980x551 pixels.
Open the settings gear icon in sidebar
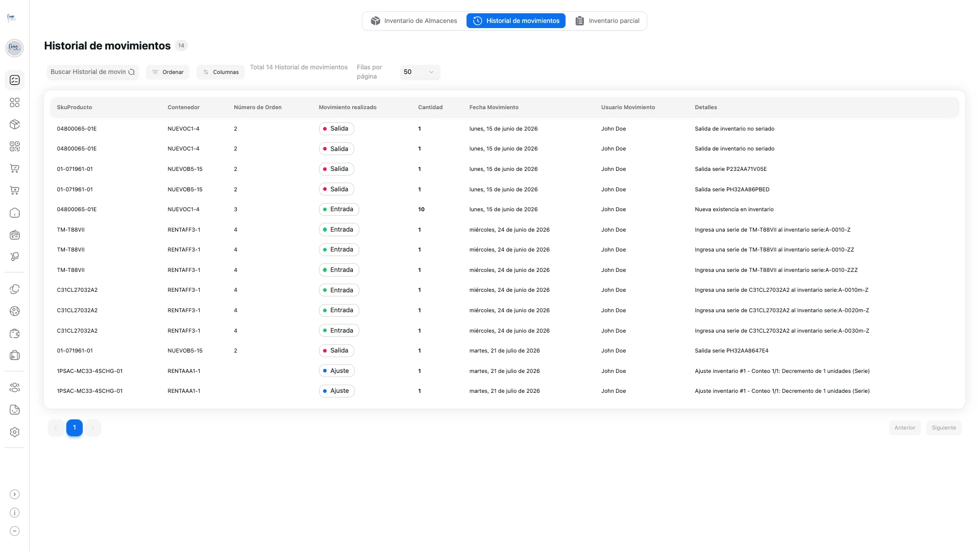coord(15,432)
